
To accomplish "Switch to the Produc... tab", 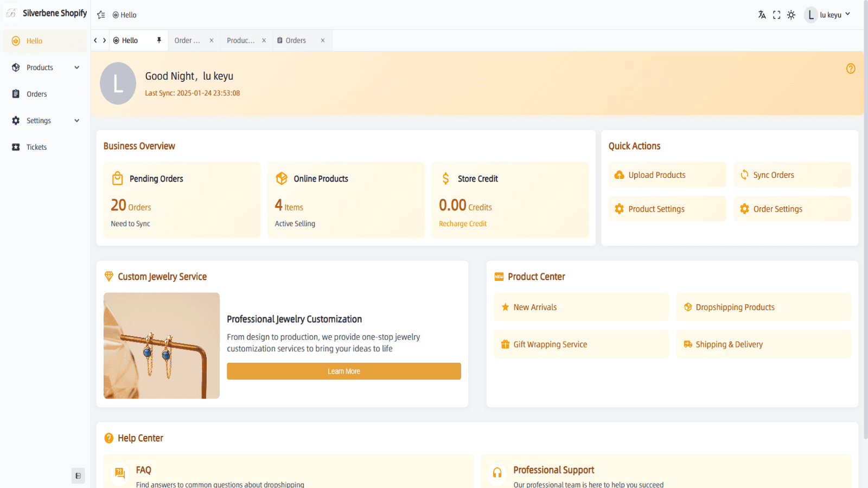I will 240,41.
